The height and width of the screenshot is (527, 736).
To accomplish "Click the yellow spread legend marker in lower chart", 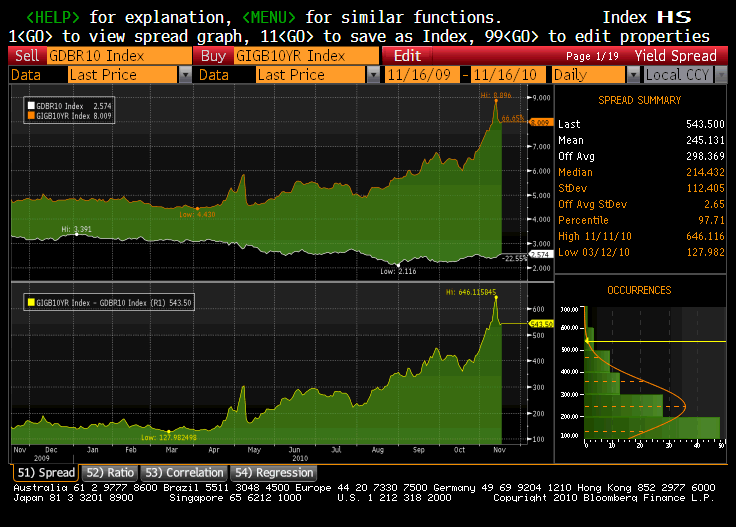I will [x=30, y=301].
